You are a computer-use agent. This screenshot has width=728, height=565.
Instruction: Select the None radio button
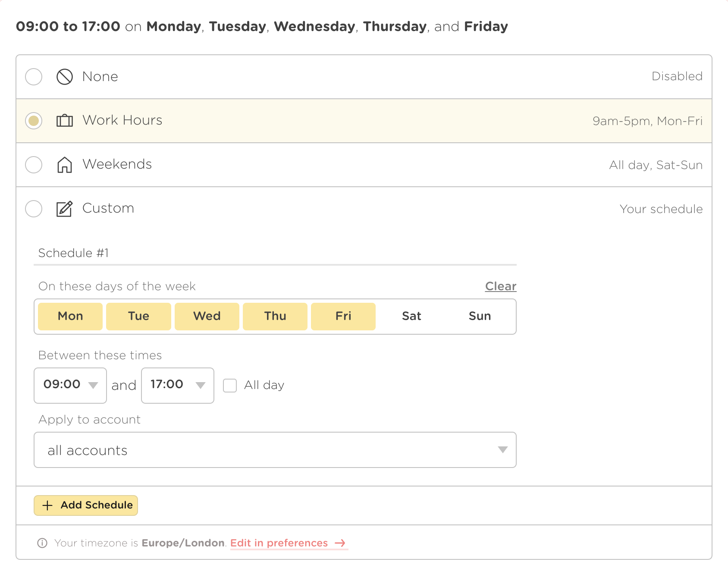click(x=34, y=77)
